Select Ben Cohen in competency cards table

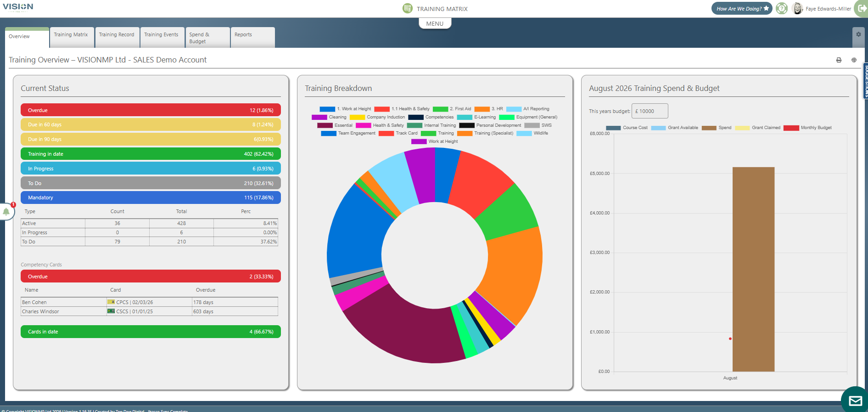coord(34,302)
